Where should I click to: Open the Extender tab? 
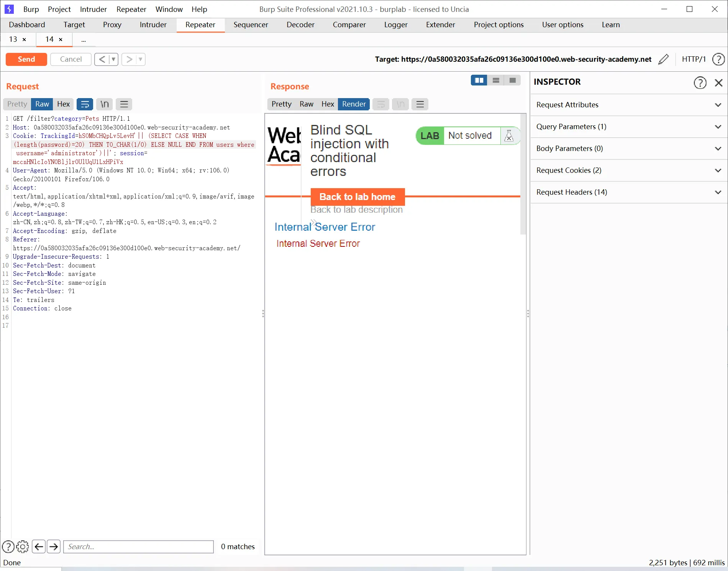pyautogui.click(x=441, y=25)
